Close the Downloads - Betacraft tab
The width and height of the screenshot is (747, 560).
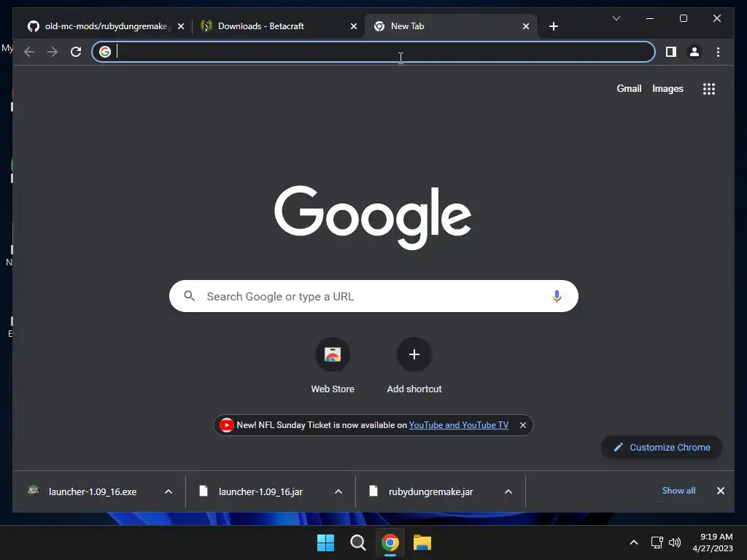click(354, 26)
